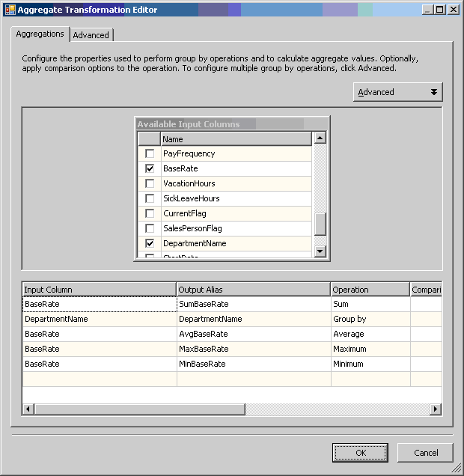Click the Cancel button
The height and width of the screenshot is (476, 464).
(x=425, y=453)
